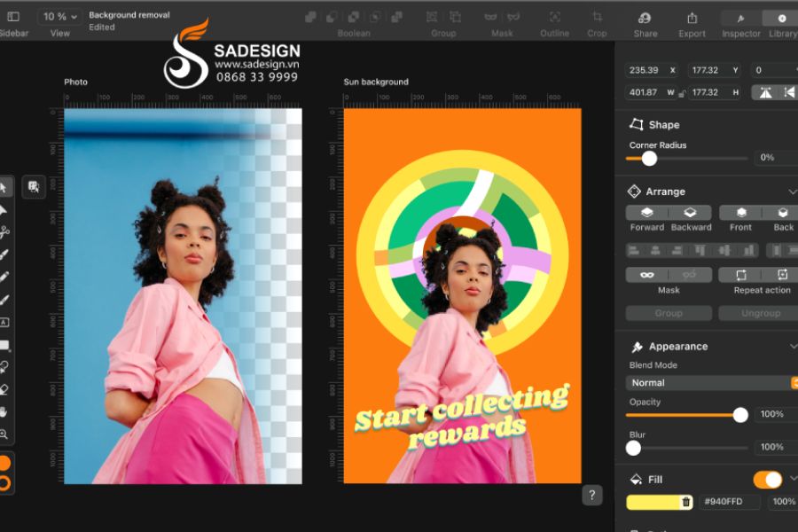Select the Rectangle shape tool
The height and width of the screenshot is (532, 798).
point(4,345)
